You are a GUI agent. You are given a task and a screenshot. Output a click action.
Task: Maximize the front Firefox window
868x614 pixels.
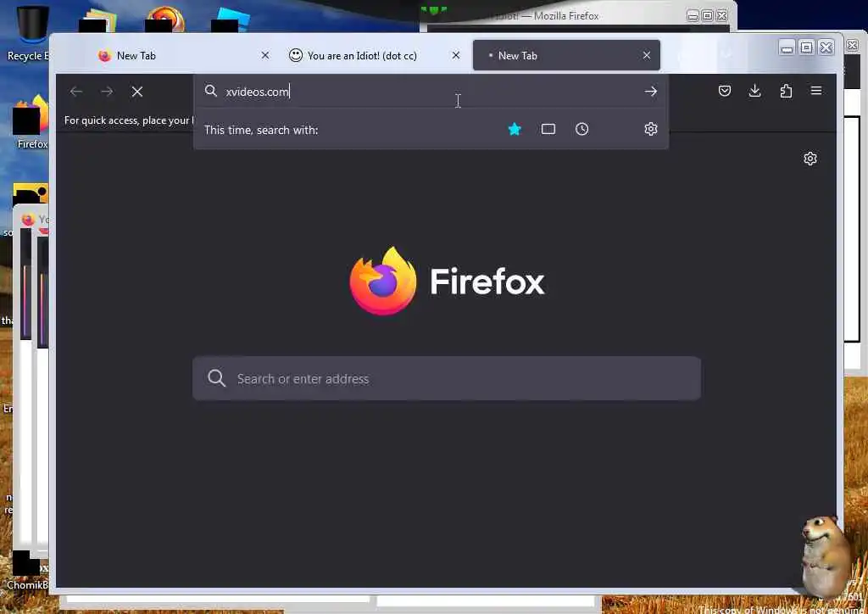click(807, 47)
